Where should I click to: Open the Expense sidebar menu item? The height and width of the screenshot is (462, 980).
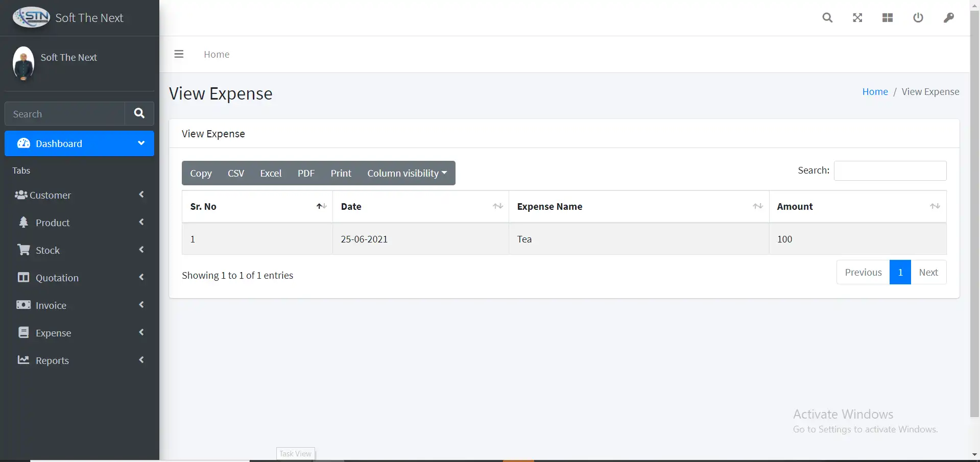[79, 333]
